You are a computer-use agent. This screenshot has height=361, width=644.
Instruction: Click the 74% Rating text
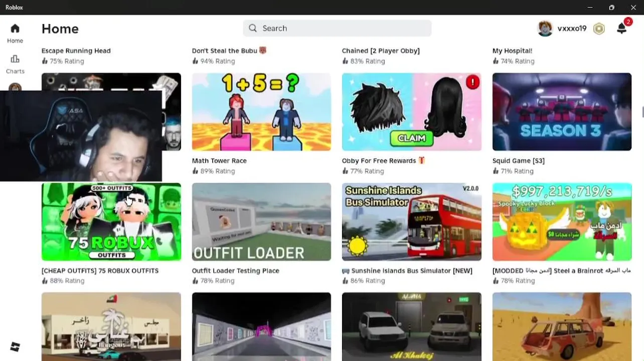coord(518,61)
